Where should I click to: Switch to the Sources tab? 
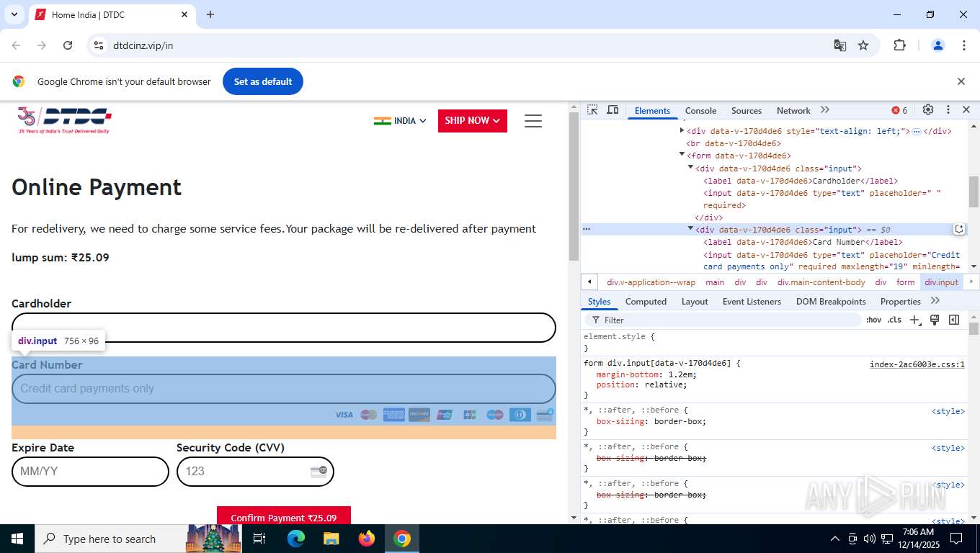(746, 110)
